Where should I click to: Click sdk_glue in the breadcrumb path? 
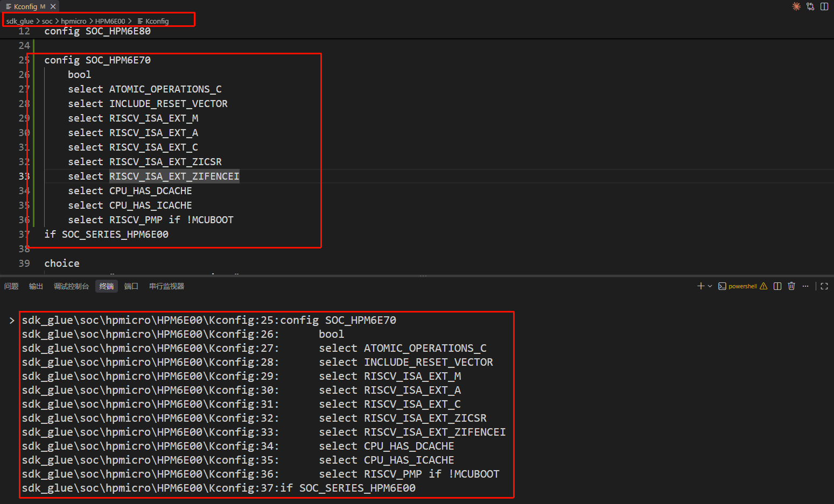tap(20, 22)
